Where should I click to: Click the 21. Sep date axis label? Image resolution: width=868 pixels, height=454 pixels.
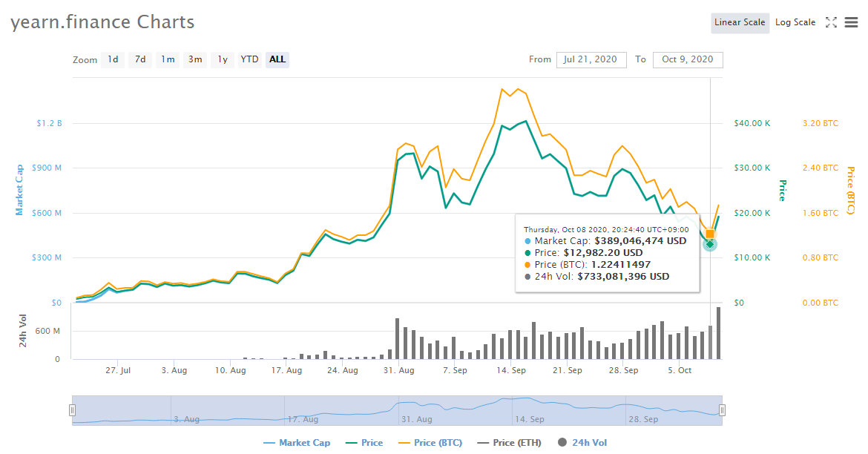tap(568, 370)
